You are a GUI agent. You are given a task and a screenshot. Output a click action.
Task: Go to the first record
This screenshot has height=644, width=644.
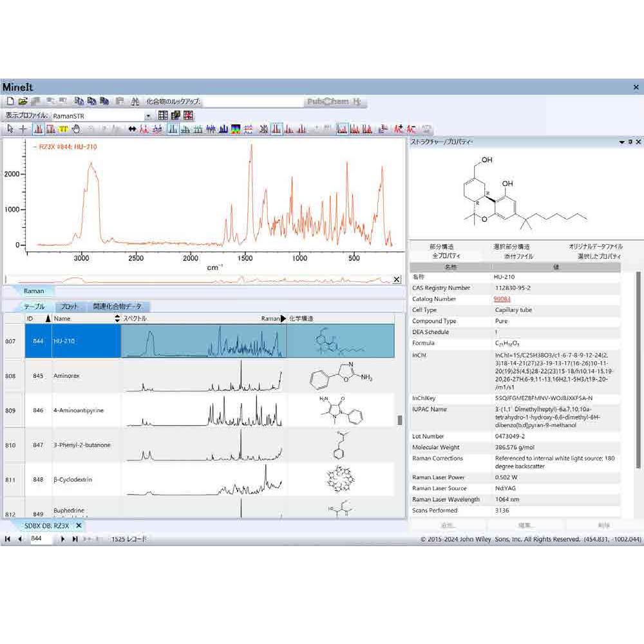[7, 539]
